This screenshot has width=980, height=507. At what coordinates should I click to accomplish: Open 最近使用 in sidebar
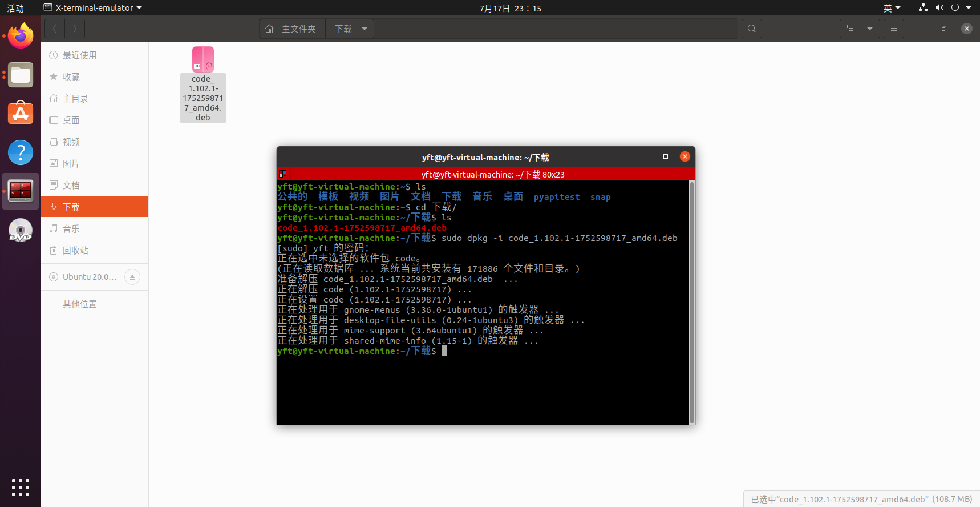click(95, 55)
